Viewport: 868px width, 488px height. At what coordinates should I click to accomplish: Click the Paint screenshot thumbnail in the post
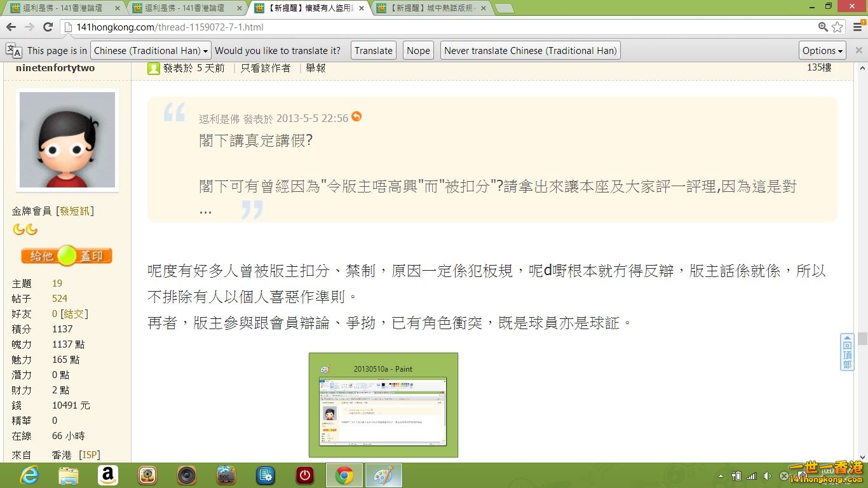click(x=383, y=405)
